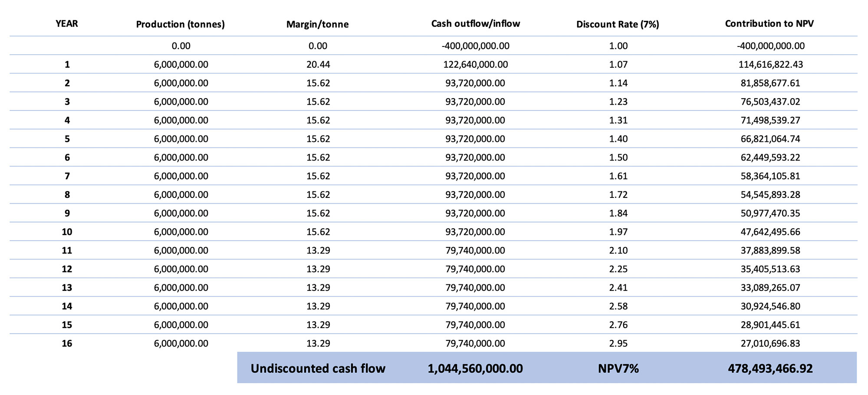Click year number 8 row label
The image size is (868, 395).
[67, 194]
